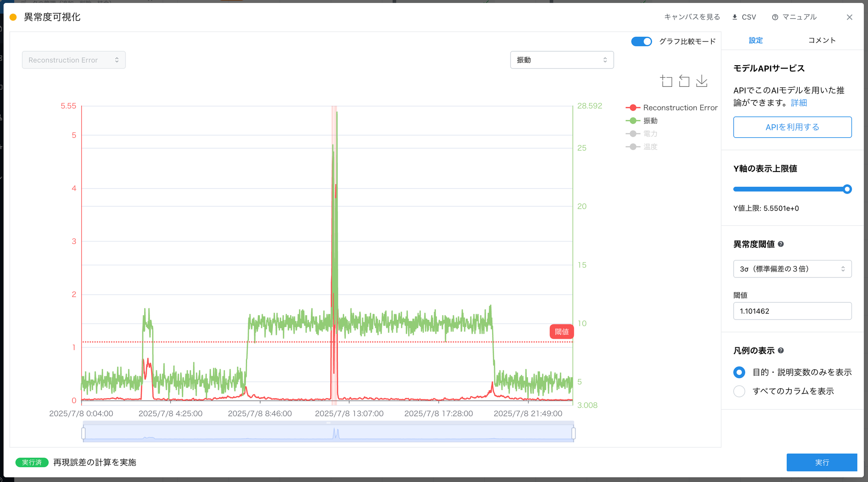Click the APIを利用する button

pos(792,127)
